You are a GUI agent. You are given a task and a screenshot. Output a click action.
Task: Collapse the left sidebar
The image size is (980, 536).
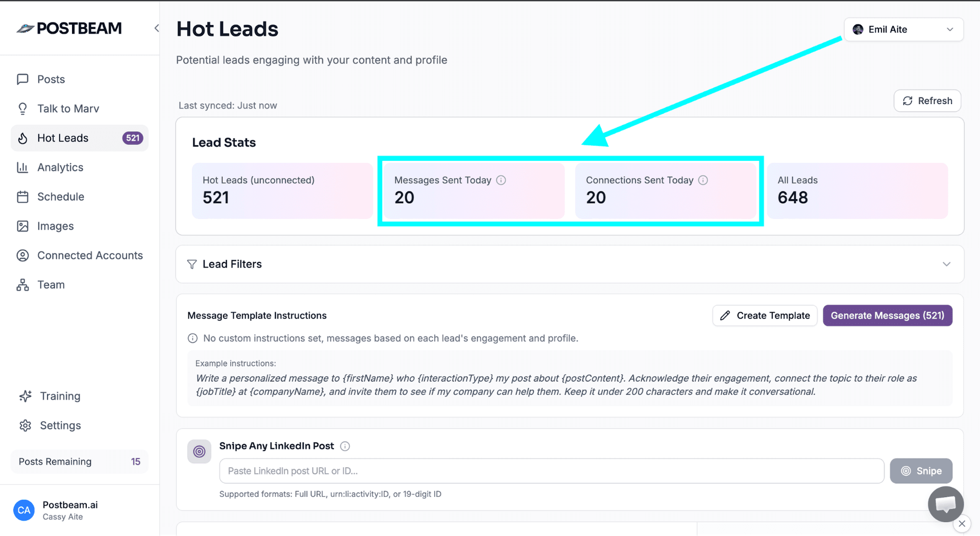tap(157, 28)
